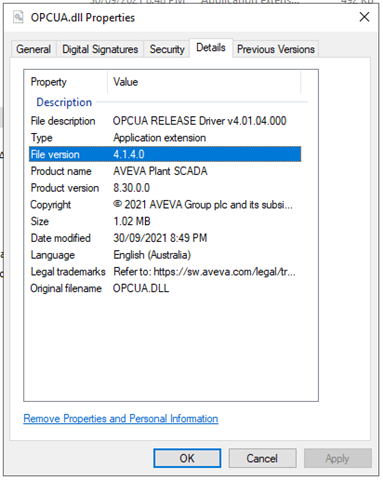
Task: Click the OK button
Action: coord(187,458)
